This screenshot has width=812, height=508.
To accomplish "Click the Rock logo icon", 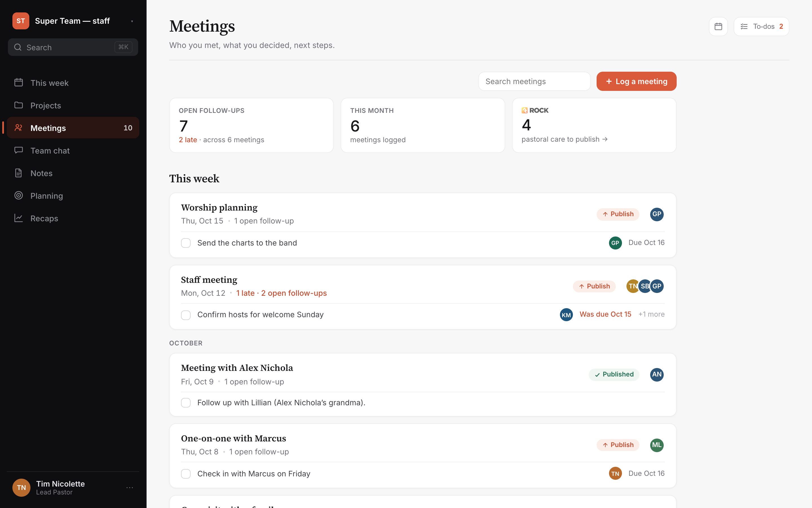I will coord(524,110).
